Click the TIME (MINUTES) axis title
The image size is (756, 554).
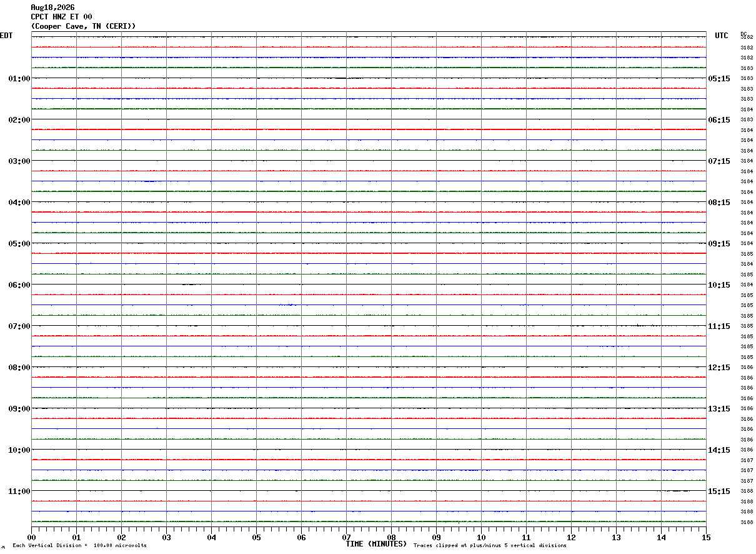[x=377, y=544]
